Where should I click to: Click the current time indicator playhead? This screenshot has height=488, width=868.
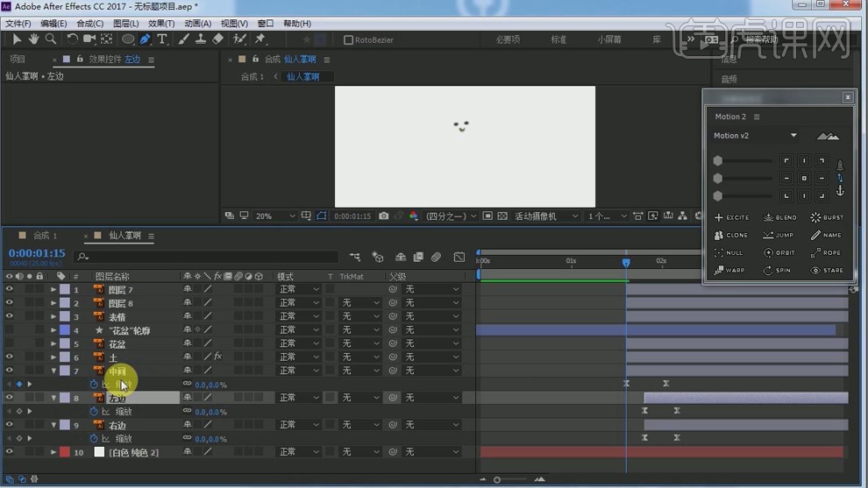[625, 263]
